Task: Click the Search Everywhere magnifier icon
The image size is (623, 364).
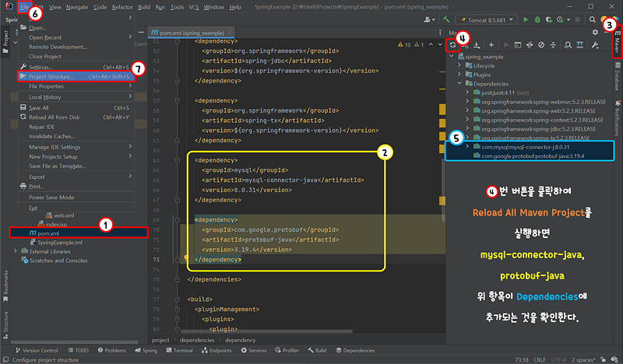Action: pos(593,19)
